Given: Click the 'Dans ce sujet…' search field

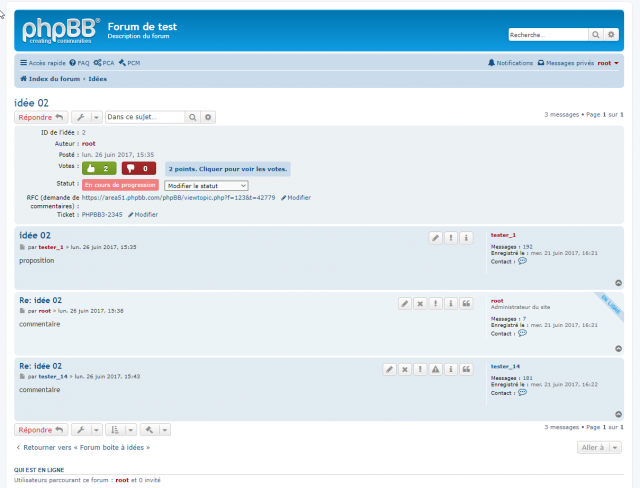Looking at the screenshot, I should (x=145, y=117).
